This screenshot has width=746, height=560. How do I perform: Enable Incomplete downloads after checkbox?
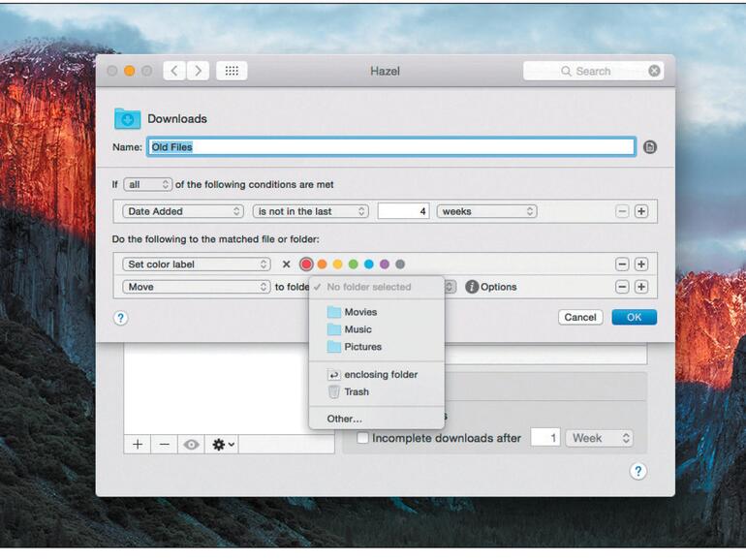(362, 438)
